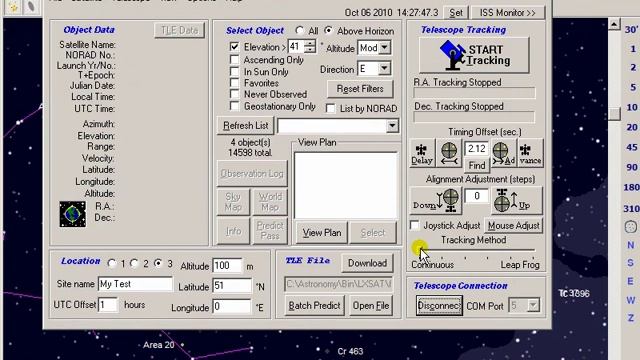Click Disconnect telescope button
The image size is (640, 360).
(x=439, y=306)
